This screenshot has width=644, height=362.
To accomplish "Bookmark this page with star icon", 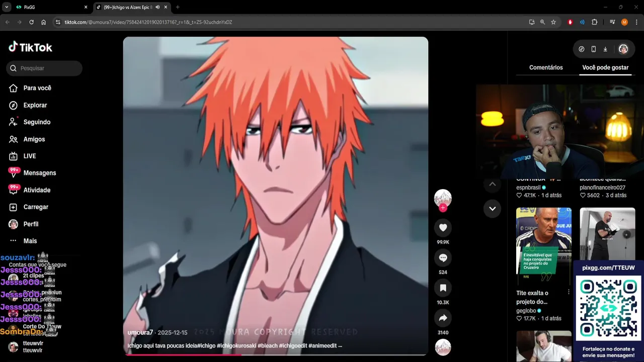I will [x=553, y=22].
